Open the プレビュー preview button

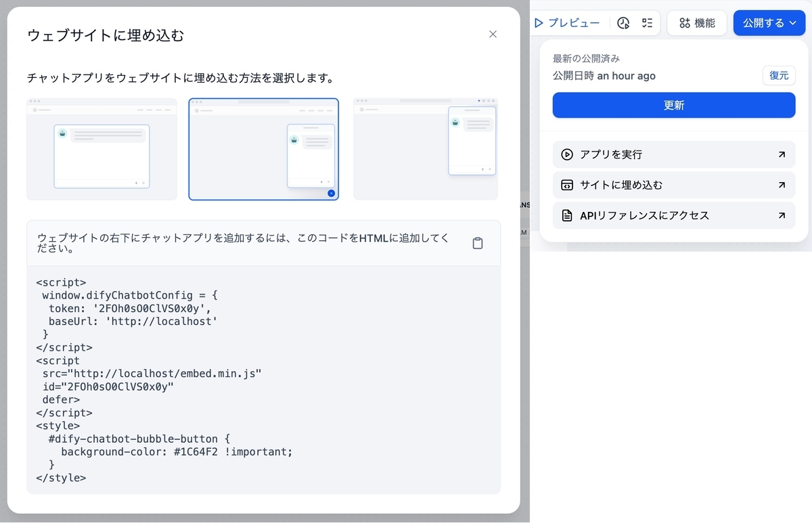567,23
